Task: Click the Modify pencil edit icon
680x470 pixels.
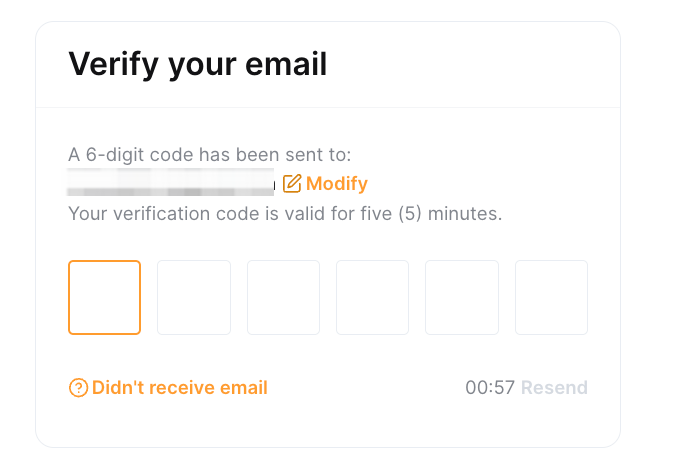Action: (292, 183)
